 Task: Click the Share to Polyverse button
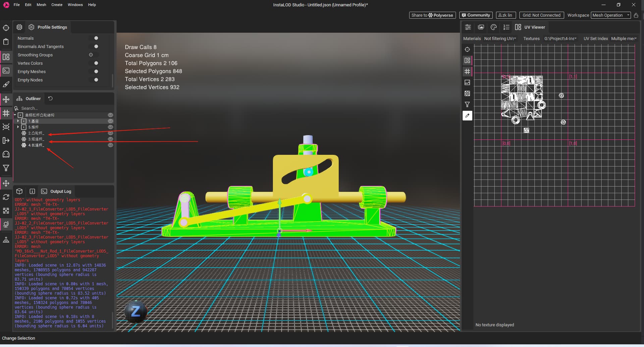click(x=432, y=15)
